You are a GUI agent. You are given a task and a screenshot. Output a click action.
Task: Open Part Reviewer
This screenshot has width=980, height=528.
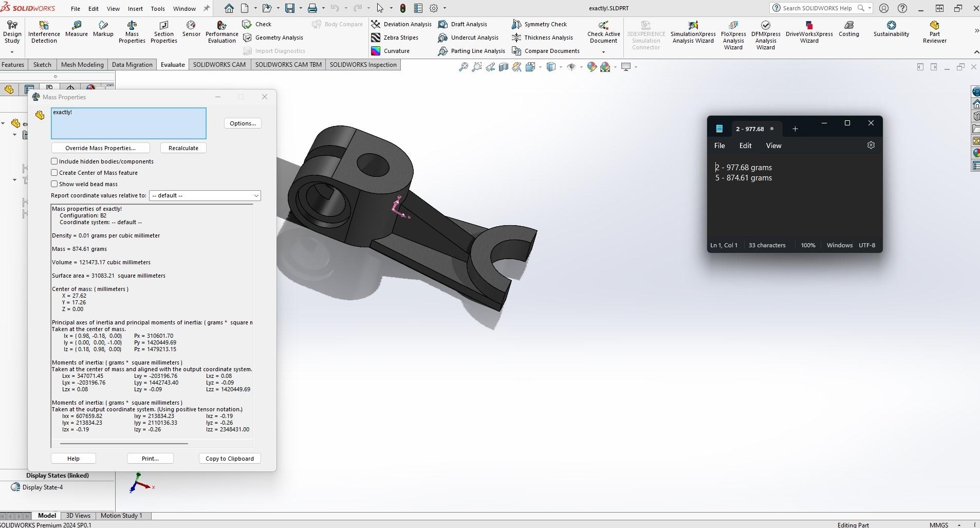934,32
